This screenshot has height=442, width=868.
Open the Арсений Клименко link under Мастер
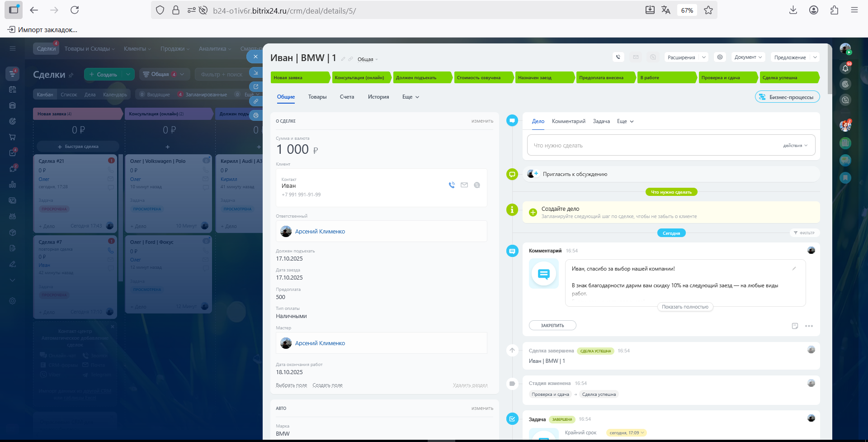click(320, 343)
